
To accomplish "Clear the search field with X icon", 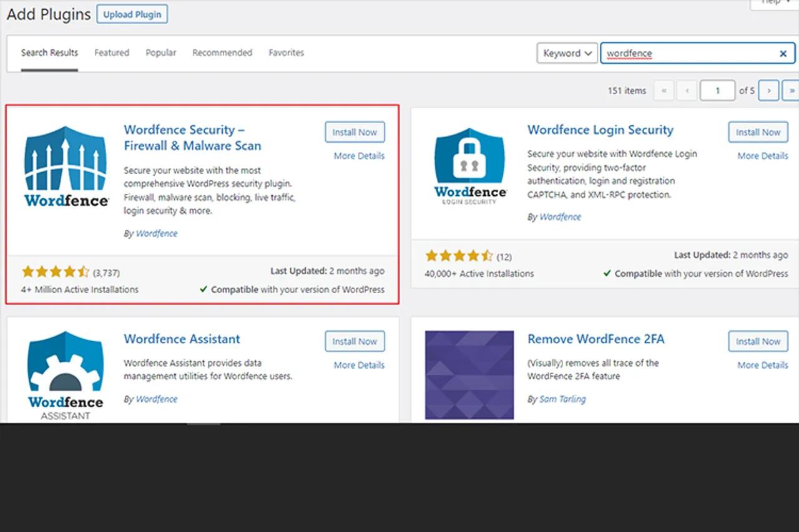I will point(783,54).
